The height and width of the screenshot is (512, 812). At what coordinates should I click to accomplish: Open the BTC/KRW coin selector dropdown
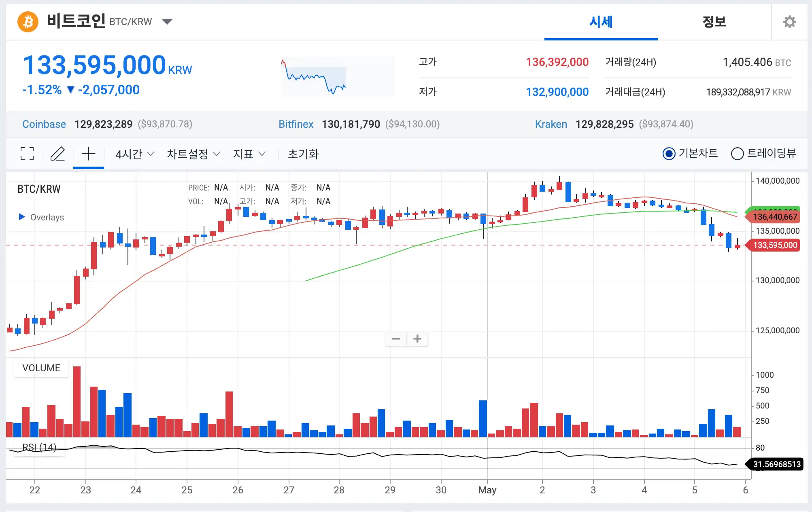click(167, 21)
